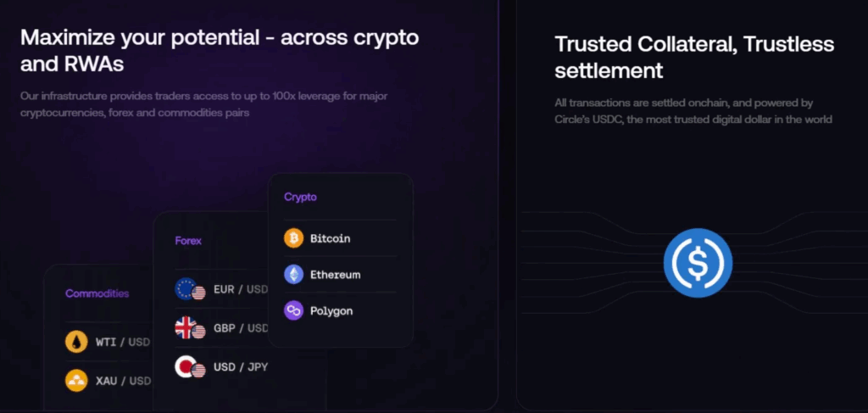868x413 pixels.
Task: Click the Bitcoin orange coin icon
Action: [293, 238]
